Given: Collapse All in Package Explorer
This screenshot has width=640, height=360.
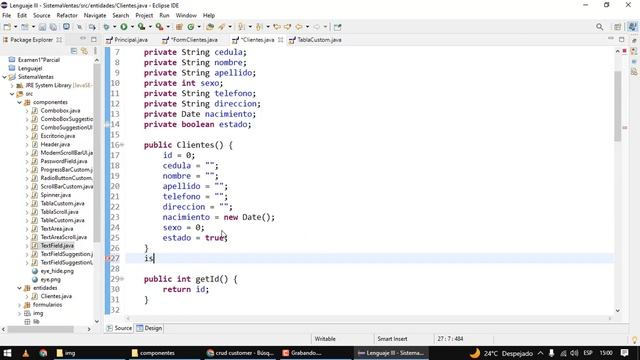Looking at the screenshot, I should [x=74, y=51].
